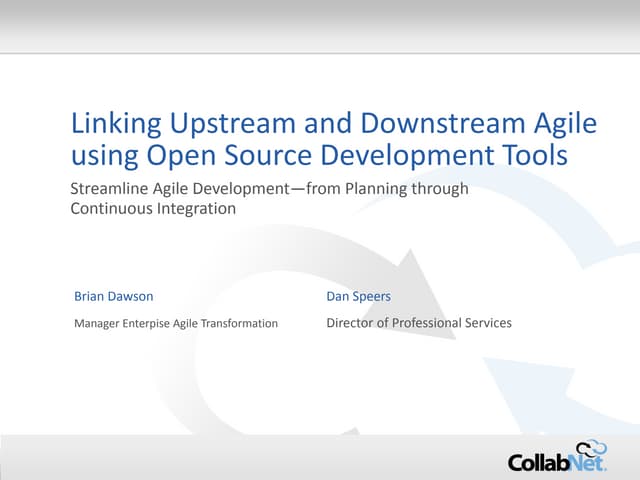Click the 'Continuous Integration' subtitle text
Screen dimensions: 640x480
pos(153,209)
